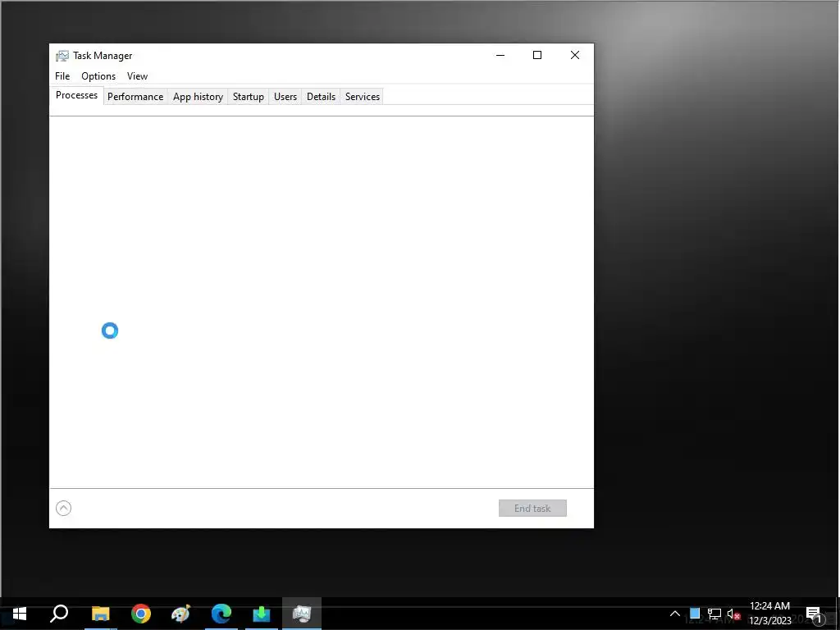
Task: Open the Users tab
Action: tap(285, 97)
